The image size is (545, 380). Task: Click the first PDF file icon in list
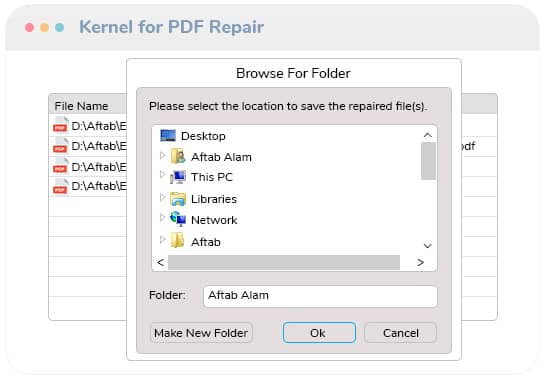[x=60, y=126]
